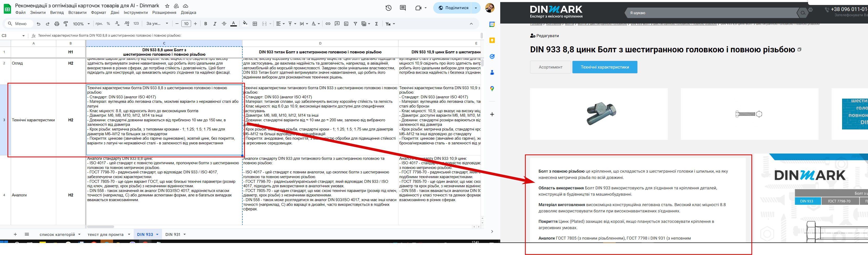This screenshot has width=868, height=255.
Task: Create a filter
Action: 355,24
